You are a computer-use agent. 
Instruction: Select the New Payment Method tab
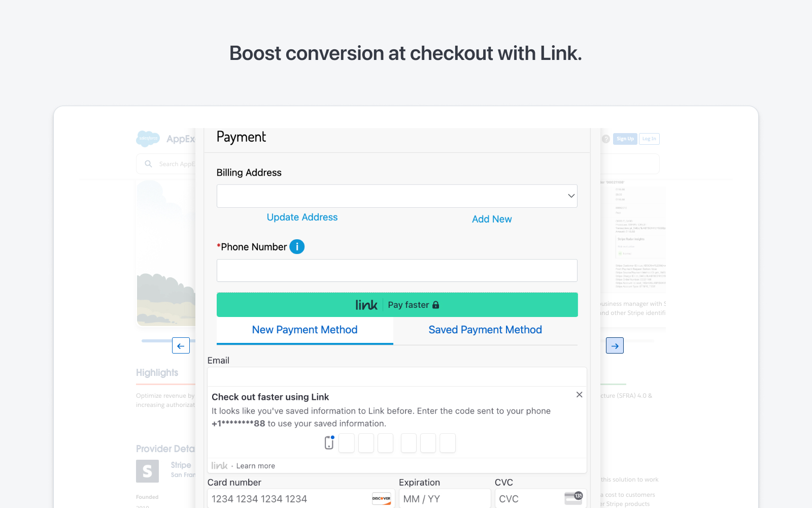[x=304, y=330]
